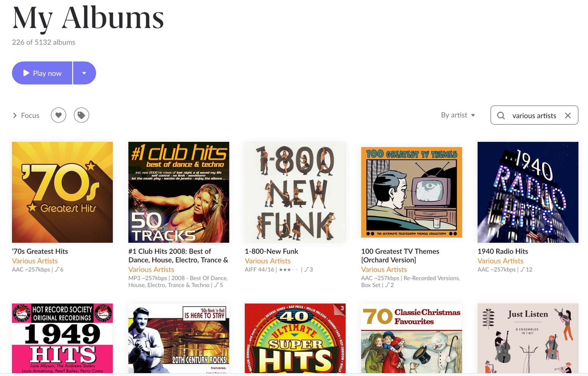Screen dimensions: 588x376
Task: Start playback with Play now button
Action: pyautogui.click(x=42, y=73)
